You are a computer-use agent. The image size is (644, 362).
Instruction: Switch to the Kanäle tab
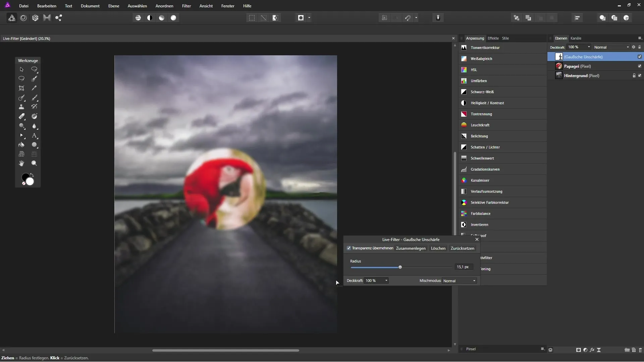pyautogui.click(x=576, y=38)
